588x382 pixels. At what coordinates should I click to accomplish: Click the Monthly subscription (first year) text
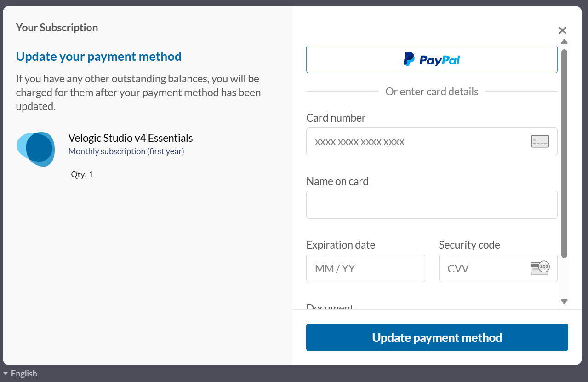(126, 151)
